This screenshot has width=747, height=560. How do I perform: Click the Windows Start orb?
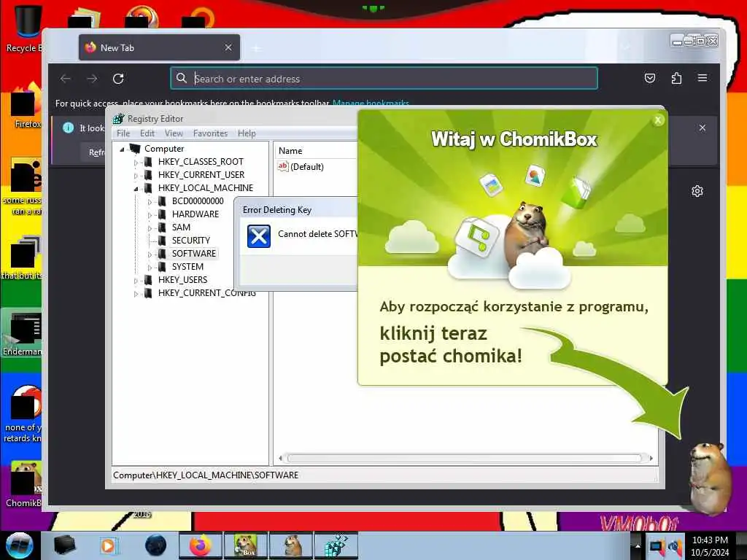pyautogui.click(x=20, y=545)
